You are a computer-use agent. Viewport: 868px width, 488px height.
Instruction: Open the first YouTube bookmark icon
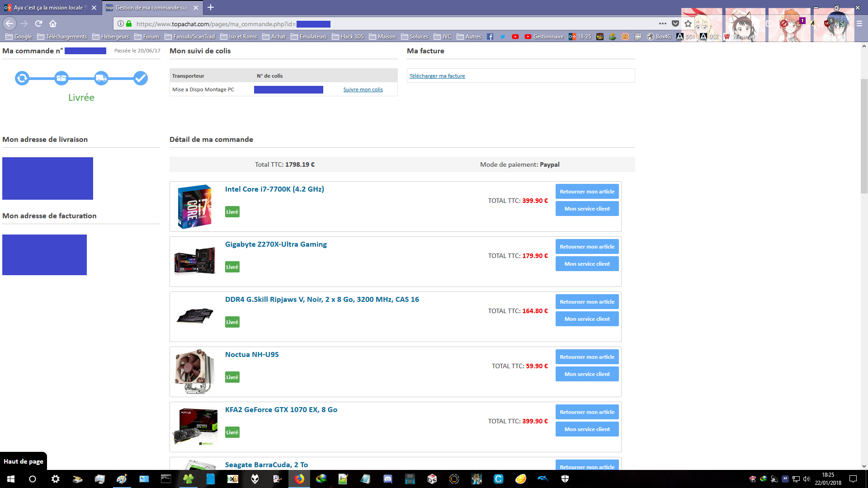click(x=515, y=37)
